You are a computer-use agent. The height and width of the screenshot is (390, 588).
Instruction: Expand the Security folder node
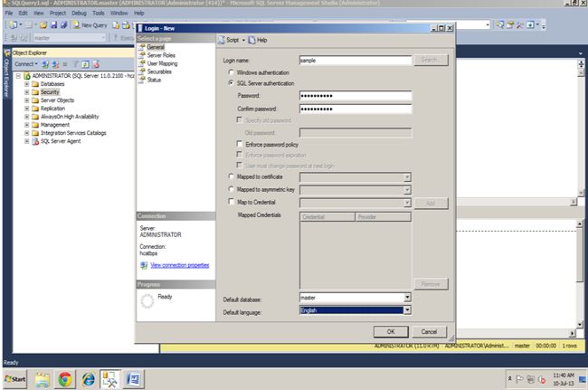26,92
